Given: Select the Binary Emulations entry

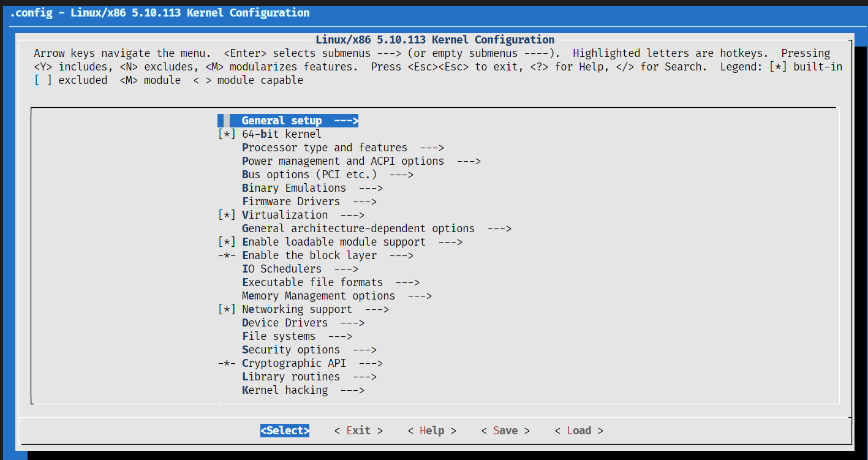Looking at the screenshot, I should 293,188.
